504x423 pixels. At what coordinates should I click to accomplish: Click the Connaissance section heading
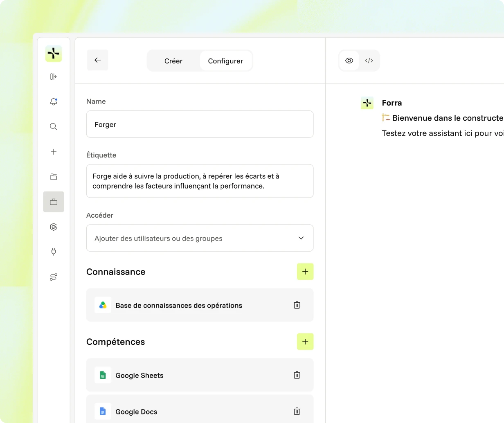coord(116,272)
